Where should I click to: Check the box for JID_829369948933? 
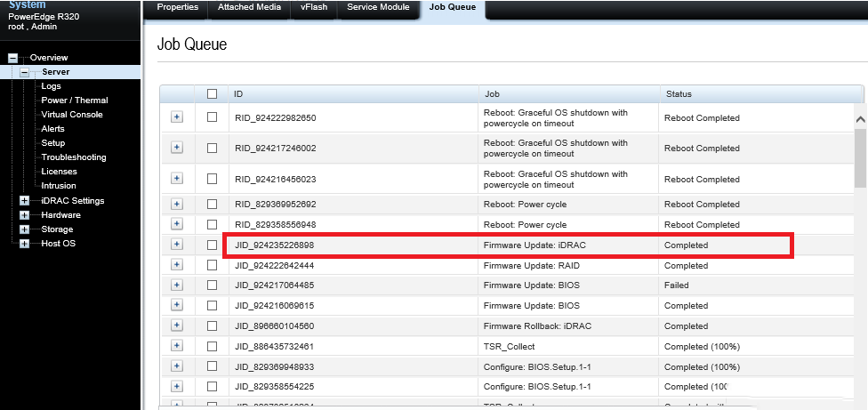point(212,366)
